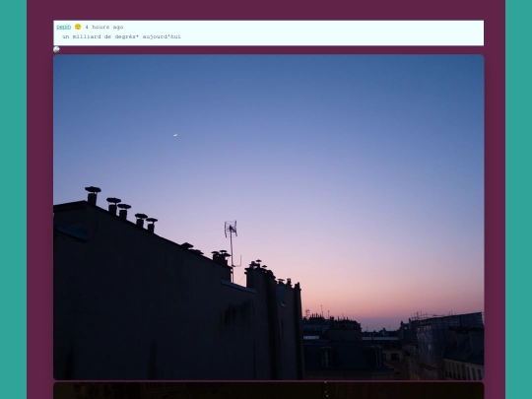
Task: Open the sunset rooftop photo
Action: (x=268, y=217)
